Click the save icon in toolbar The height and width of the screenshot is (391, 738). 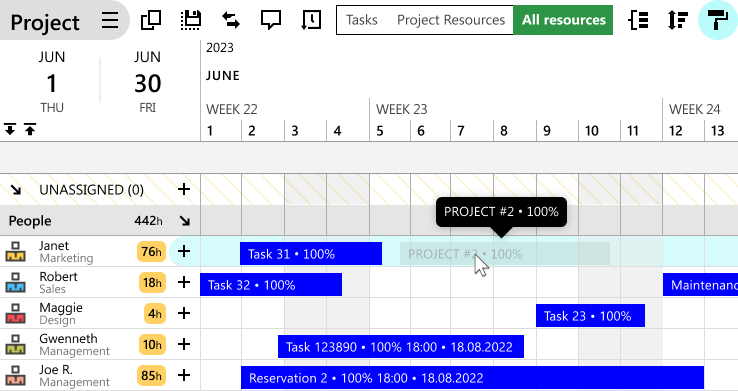(x=191, y=20)
